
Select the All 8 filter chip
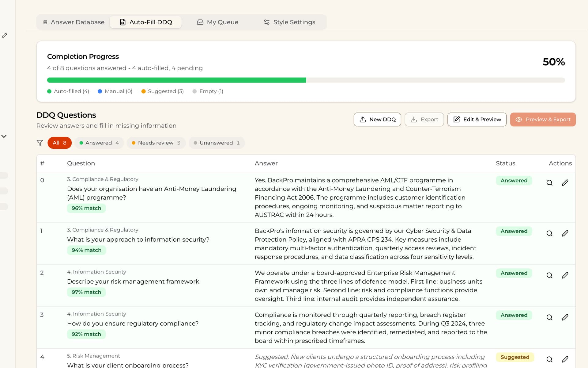point(59,143)
